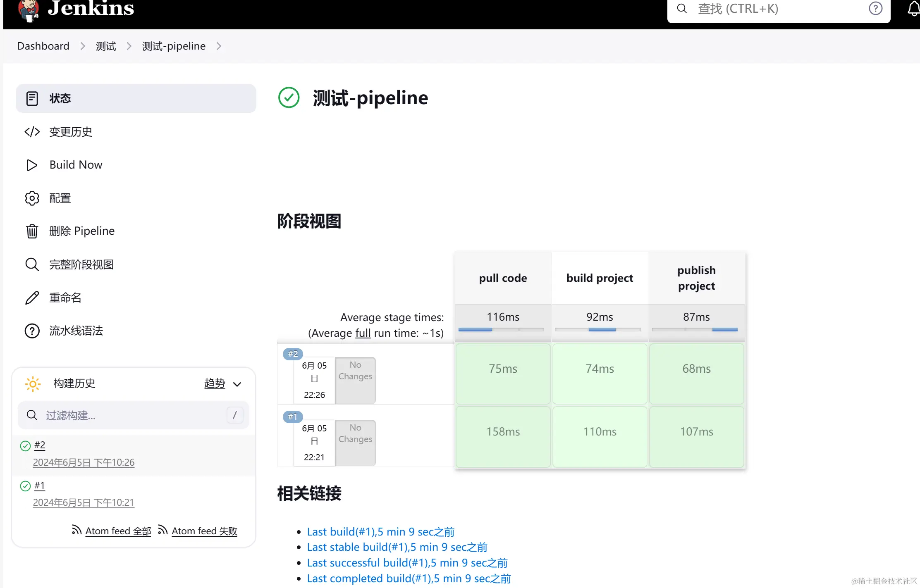Expand the 趋势 dropdown chevron
This screenshot has width=920, height=588.
(237, 384)
